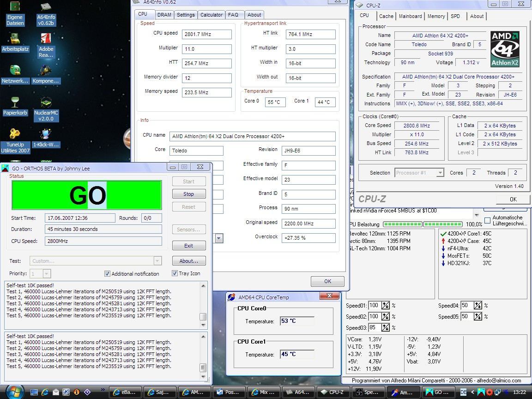Click the CPU Belastung load bar in SpeedFan
This screenshot has height=399, width=532.
pyautogui.click(x=423, y=224)
